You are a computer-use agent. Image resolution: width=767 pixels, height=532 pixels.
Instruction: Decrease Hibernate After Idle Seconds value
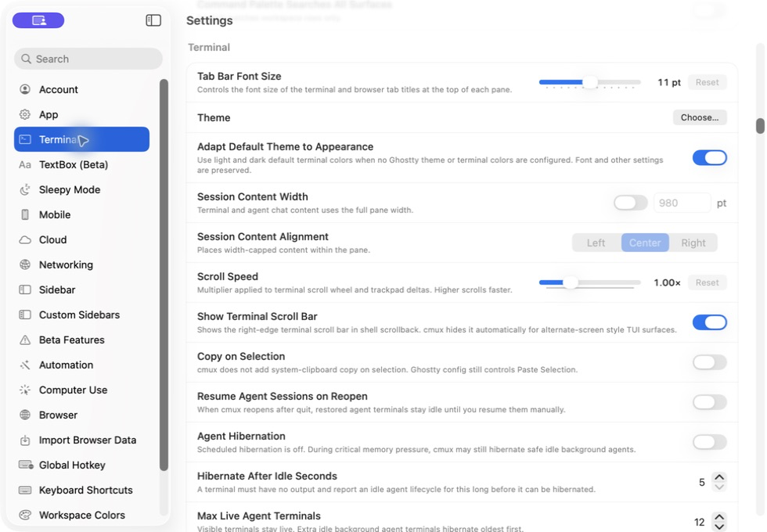[719, 487]
